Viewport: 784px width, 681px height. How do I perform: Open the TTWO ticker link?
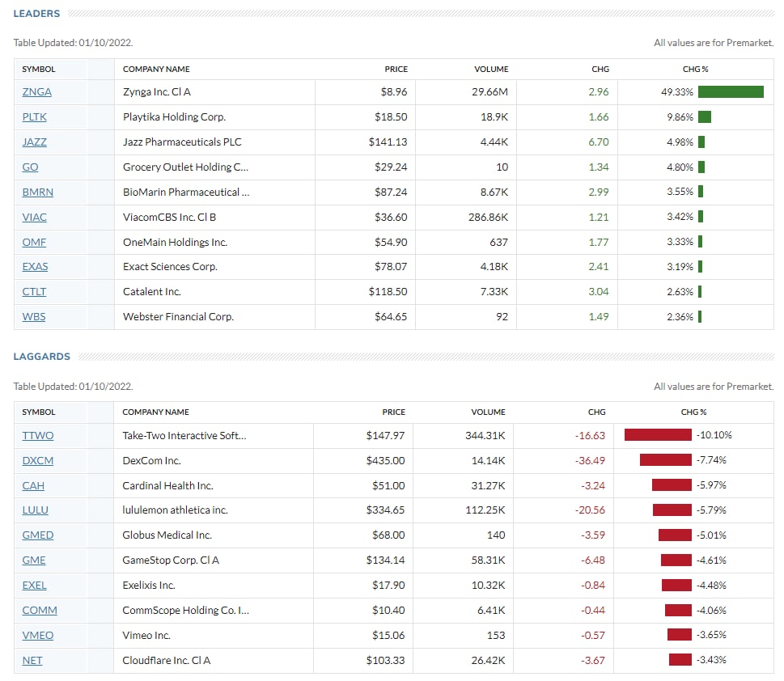(x=37, y=436)
